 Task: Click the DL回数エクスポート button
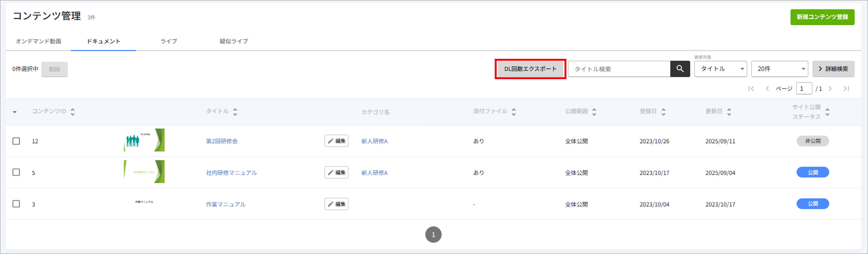pos(530,69)
